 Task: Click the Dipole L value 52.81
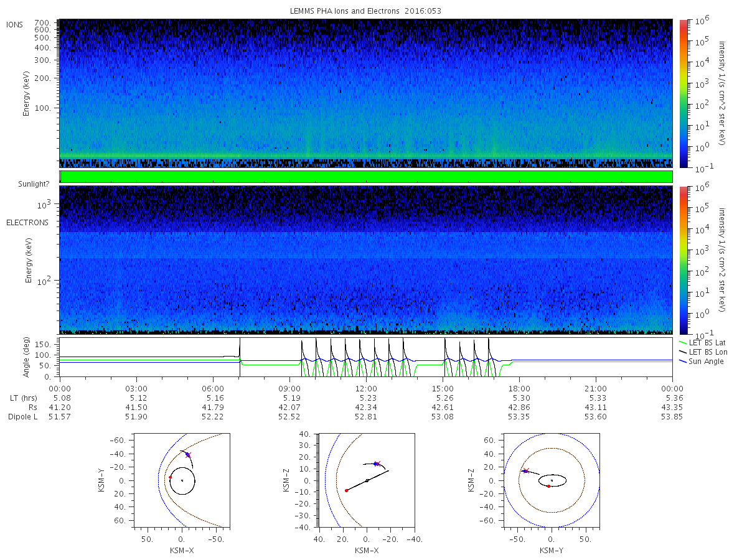(367, 416)
